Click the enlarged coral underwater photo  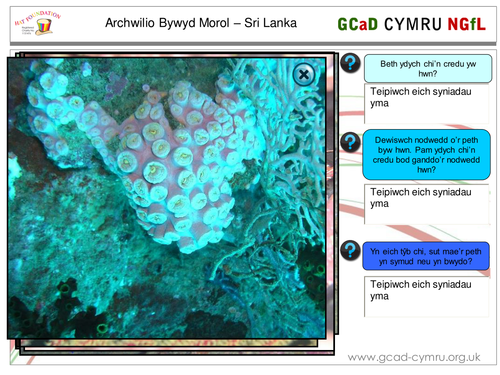(167, 198)
